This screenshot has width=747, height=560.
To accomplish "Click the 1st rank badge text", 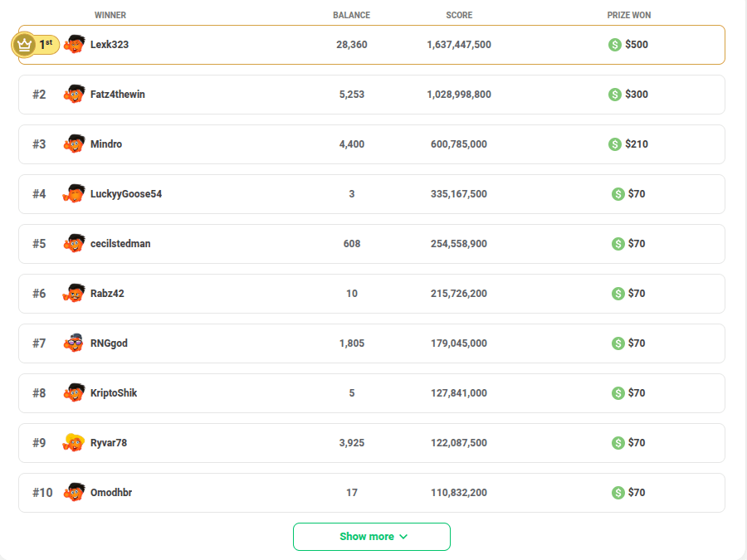I will pos(46,44).
